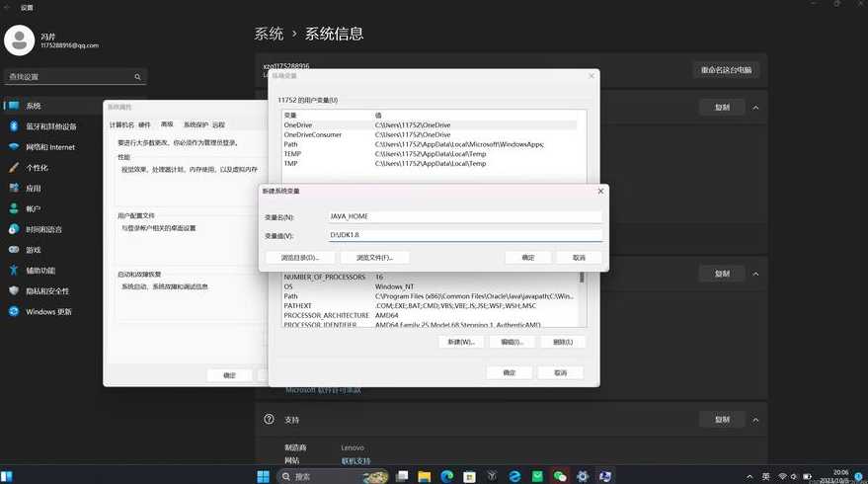
Task: Click the input language indicator in tray
Action: [x=766, y=476]
